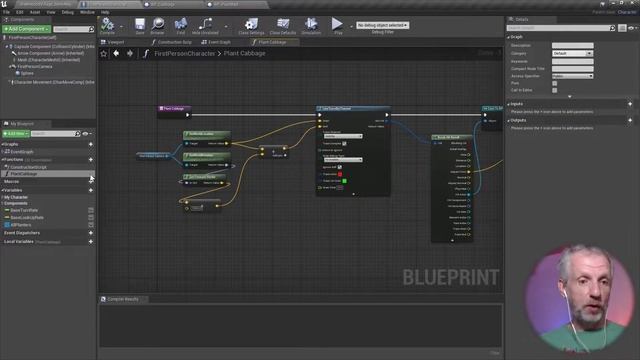Viewport: 640px width, 360px height.
Task: Expand the Compile options arrow
Action: 121,27
